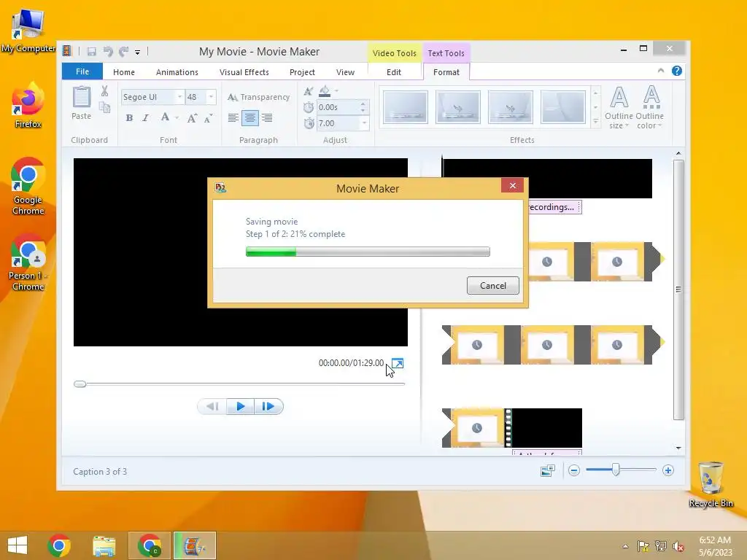Open Firefox desktop shortcut
The height and width of the screenshot is (560, 747).
(x=28, y=106)
